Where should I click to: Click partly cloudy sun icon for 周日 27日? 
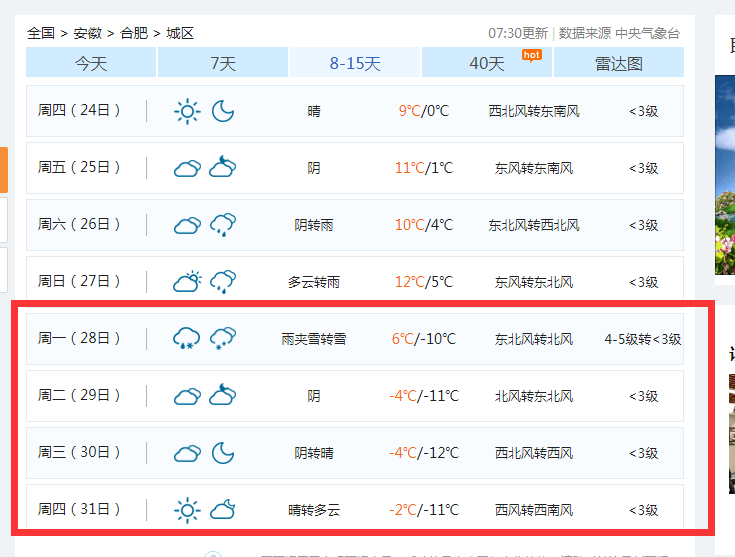click(x=188, y=281)
